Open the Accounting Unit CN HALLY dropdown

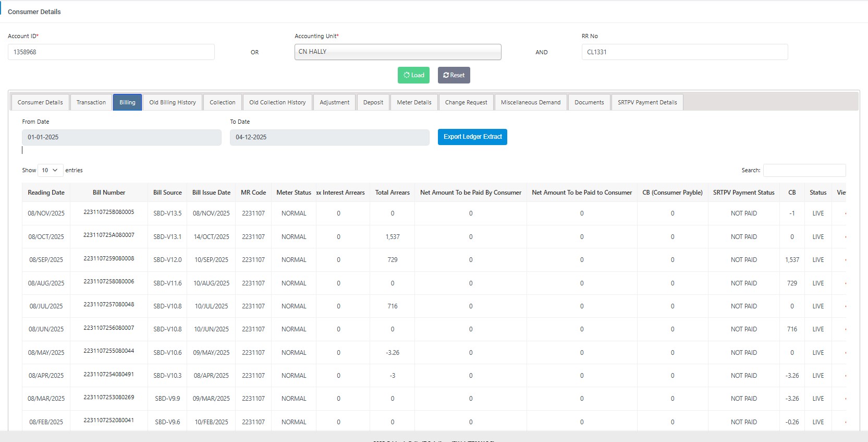397,52
